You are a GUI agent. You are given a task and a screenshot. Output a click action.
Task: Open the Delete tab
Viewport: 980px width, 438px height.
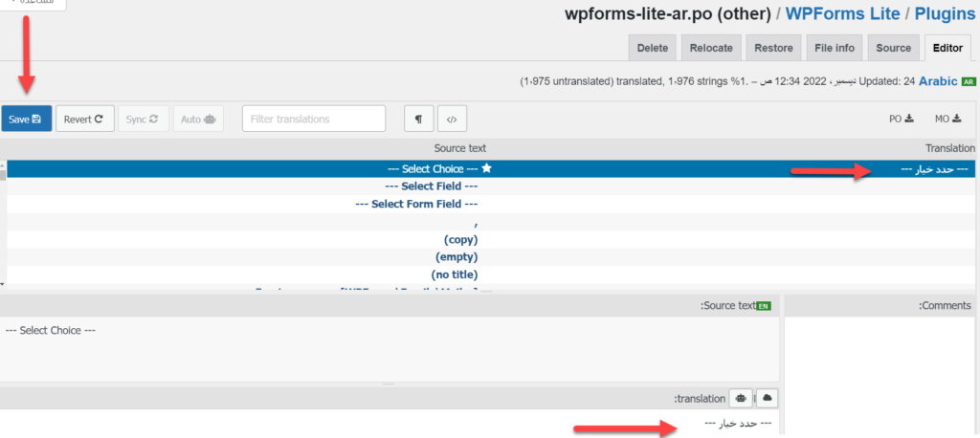click(653, 48)
